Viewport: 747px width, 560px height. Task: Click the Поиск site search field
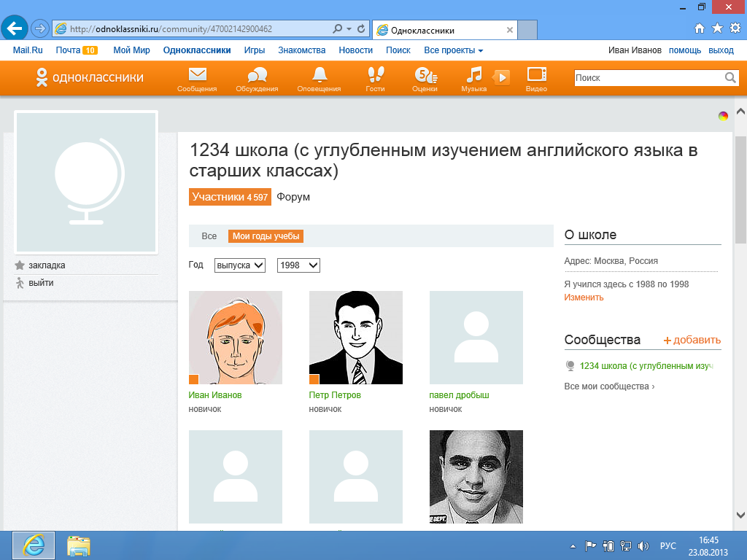(649, 77)
